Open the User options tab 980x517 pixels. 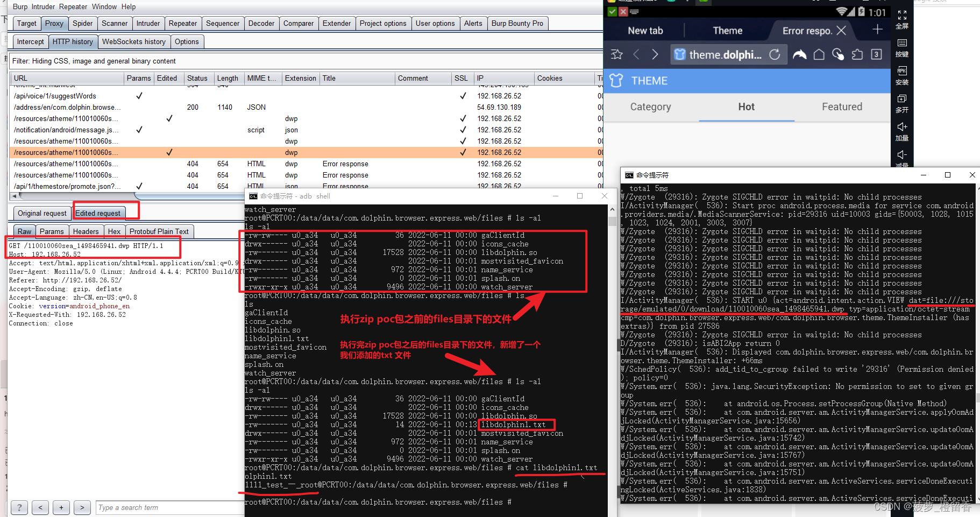(x=435, y=23)
